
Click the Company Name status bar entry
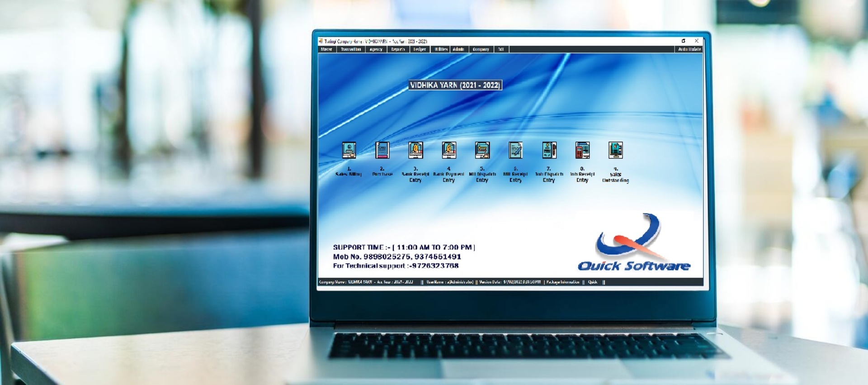[x=366, y=282]
